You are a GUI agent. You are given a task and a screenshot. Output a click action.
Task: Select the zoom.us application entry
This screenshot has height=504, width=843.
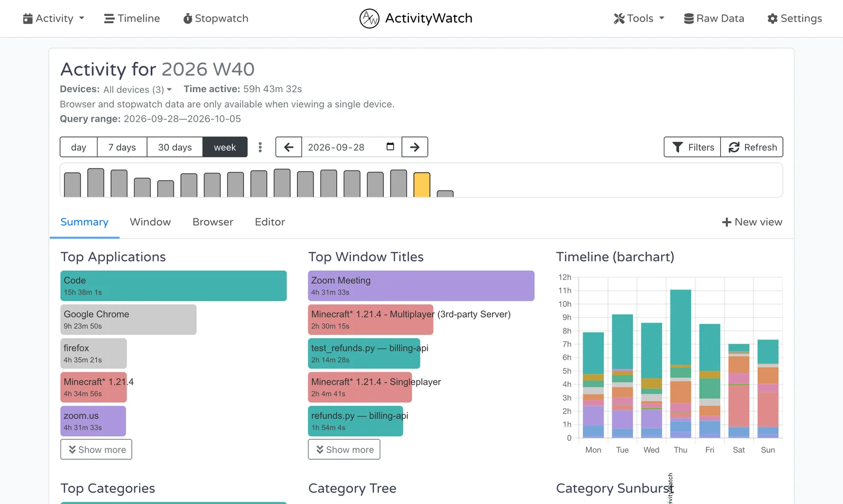93,421
